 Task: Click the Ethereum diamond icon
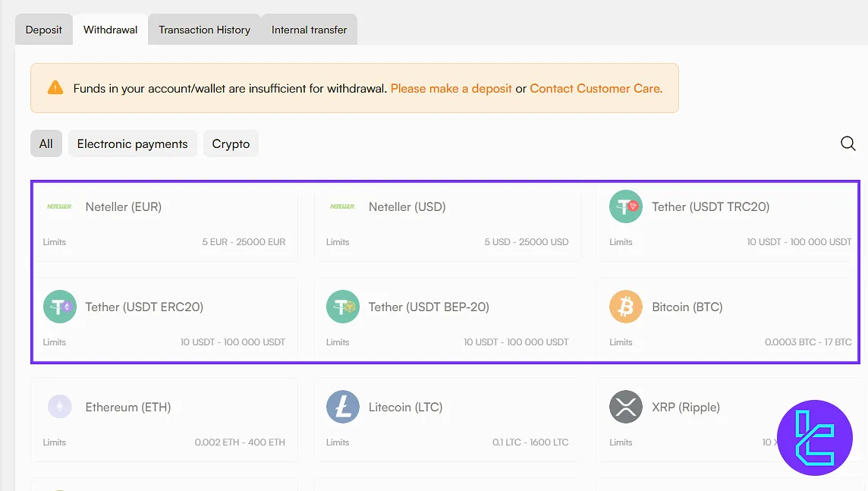[x=59, y=407]
